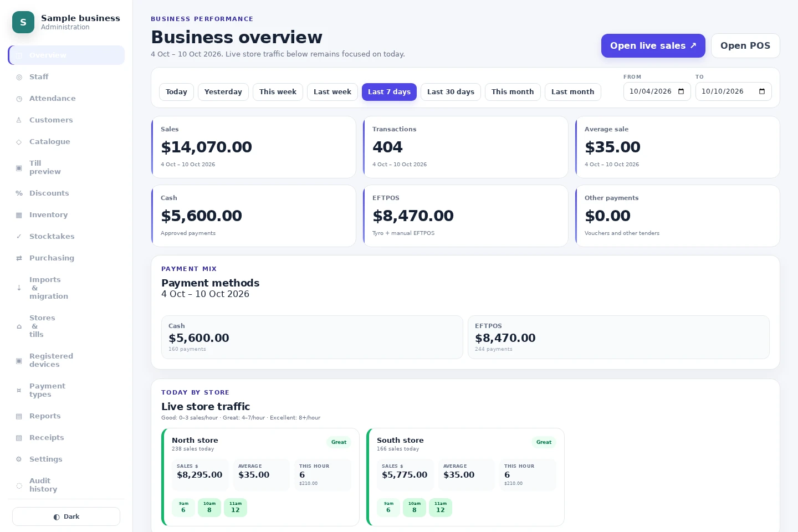Click the Overview sidebar icon
The height and width of the screenshot is (532, 798).
(19, 55)
